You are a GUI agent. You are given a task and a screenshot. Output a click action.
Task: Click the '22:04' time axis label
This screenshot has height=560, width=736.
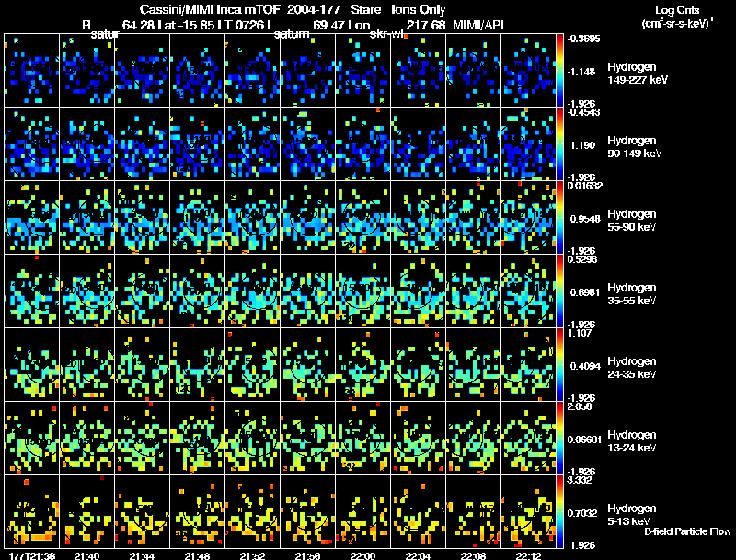(418, 555)
